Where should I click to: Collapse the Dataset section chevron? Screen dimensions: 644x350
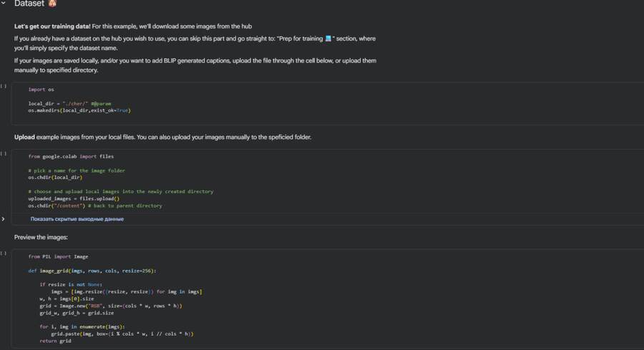4,3
